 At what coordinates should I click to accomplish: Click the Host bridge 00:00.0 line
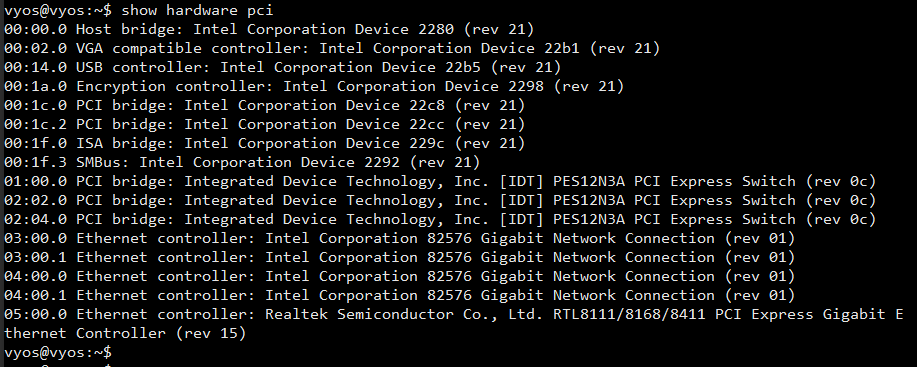click(269, 29)
